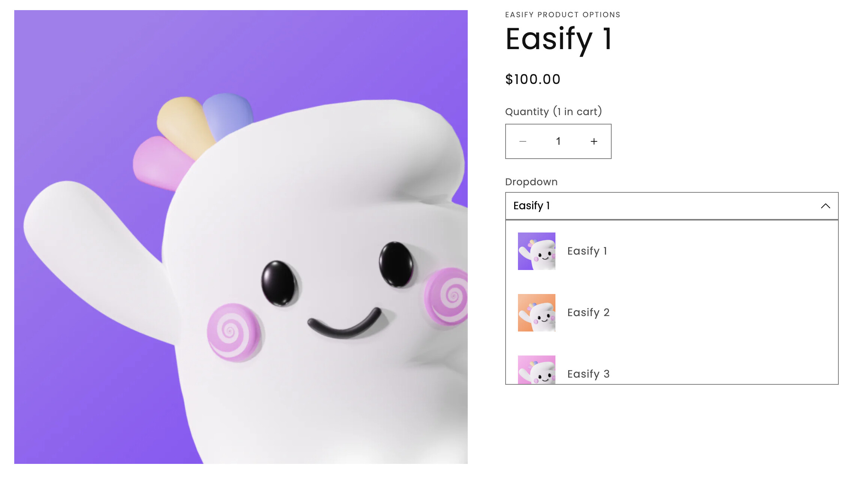Click the pink Easify 3 option thumbnail
This screenshot has height=483, width=868.
click(537, 370)
